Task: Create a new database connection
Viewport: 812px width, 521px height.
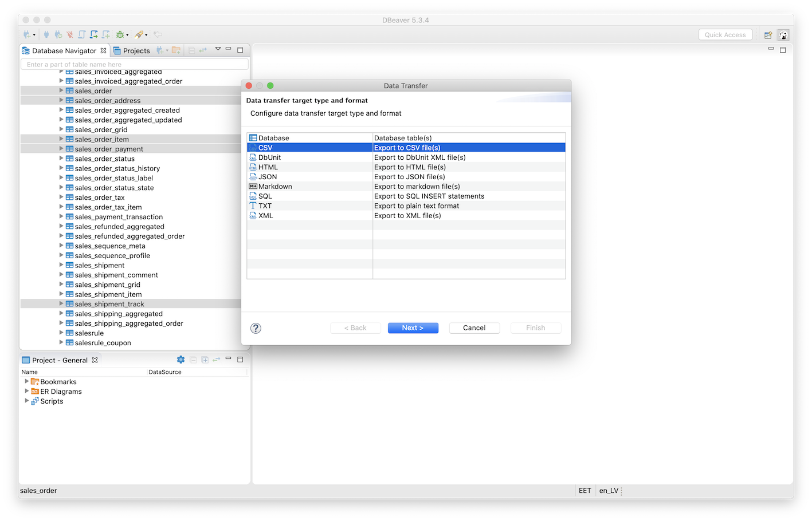Action: (26, 34)
